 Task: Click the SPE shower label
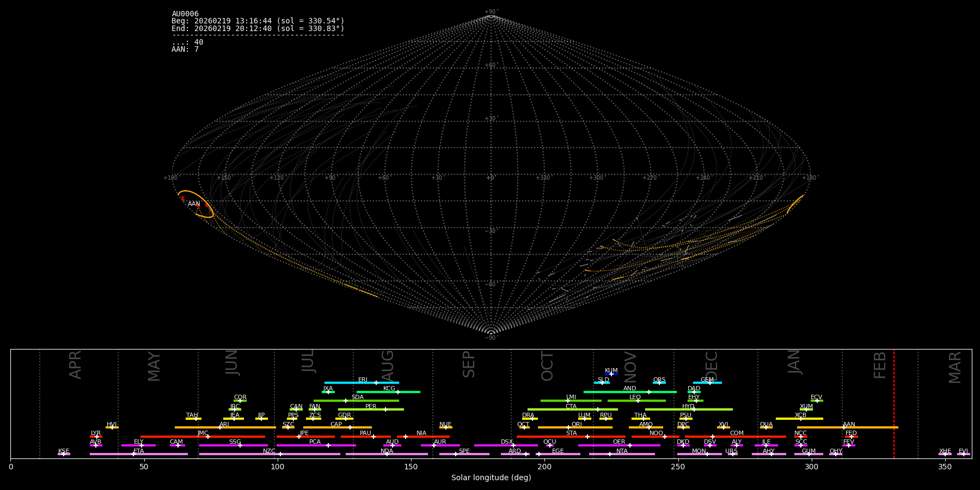pos(464,451)
